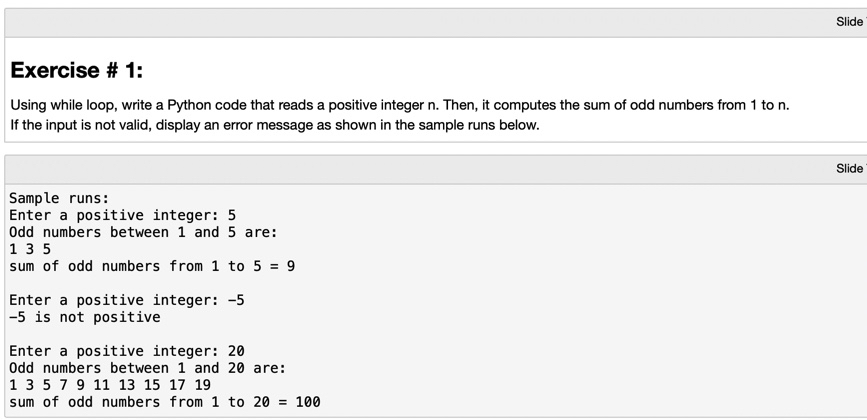867x420 pixels.
Task: Click the '-5 is not positive' error line
Action: [85, 317]
